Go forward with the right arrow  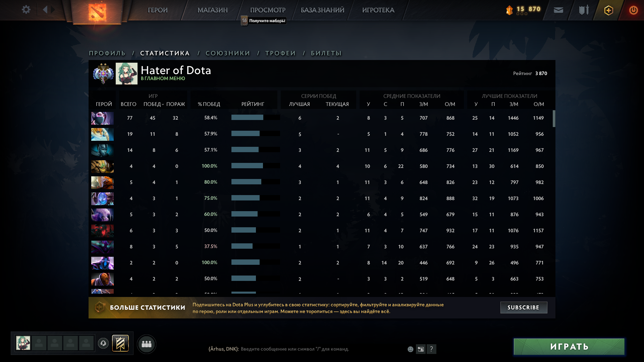coord(53,10)
